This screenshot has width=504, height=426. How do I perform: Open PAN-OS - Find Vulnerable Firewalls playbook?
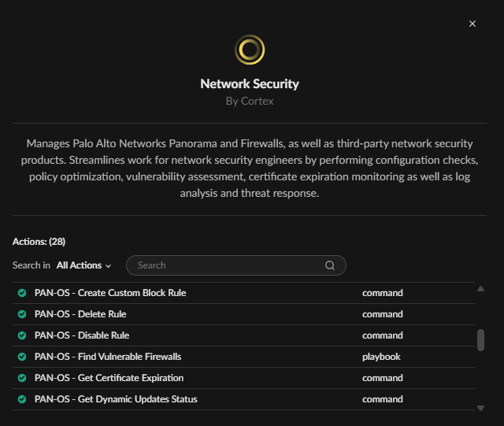click(108, 357)
